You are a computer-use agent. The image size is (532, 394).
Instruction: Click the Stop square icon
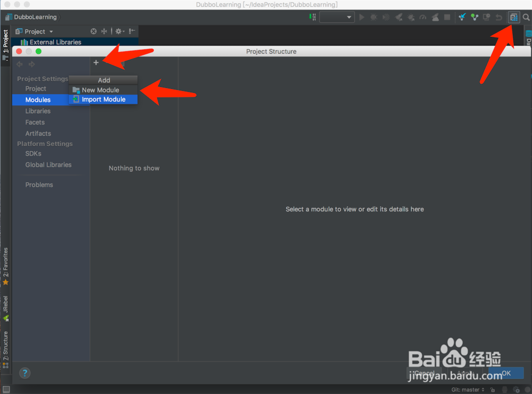click(447, 17)
